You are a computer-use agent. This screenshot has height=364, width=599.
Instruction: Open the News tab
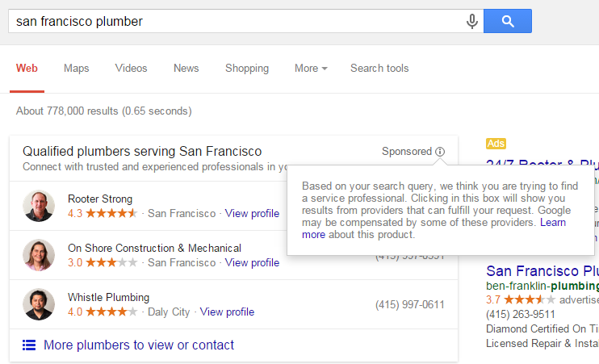[186, 69]
